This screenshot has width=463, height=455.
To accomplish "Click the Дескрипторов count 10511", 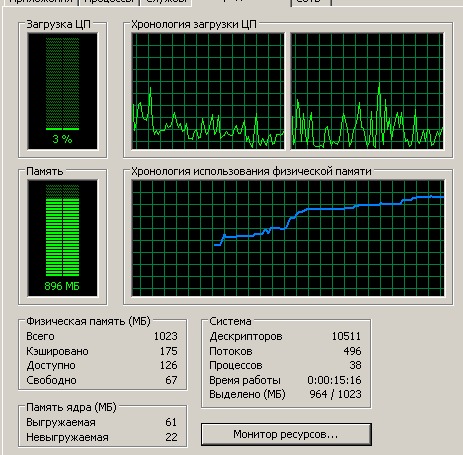I will tap(346, 336).
